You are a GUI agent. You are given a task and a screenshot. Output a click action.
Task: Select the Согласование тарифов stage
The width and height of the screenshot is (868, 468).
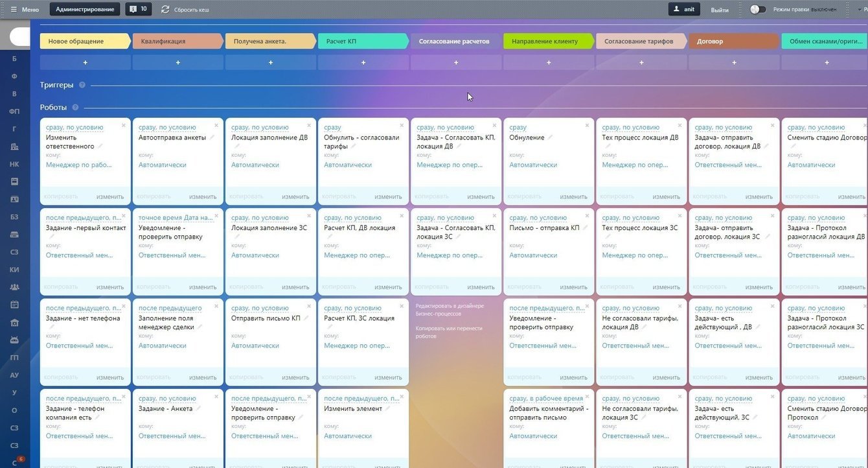coord(641,41)
